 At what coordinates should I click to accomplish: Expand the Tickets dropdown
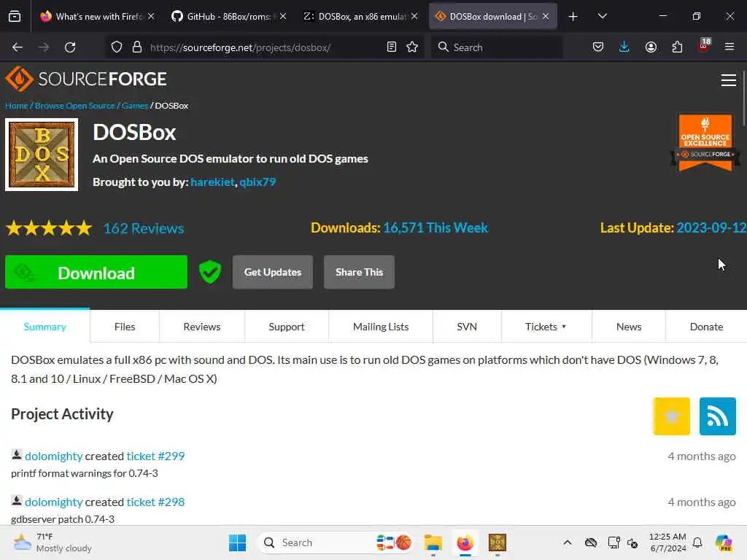click(546, 327)
